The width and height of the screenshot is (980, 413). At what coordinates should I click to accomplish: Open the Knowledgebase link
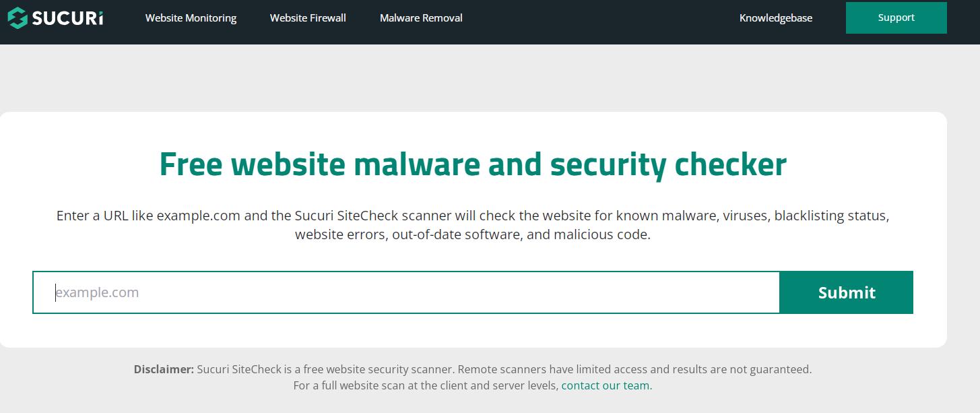pyautogui.click(x=775, y=18)
